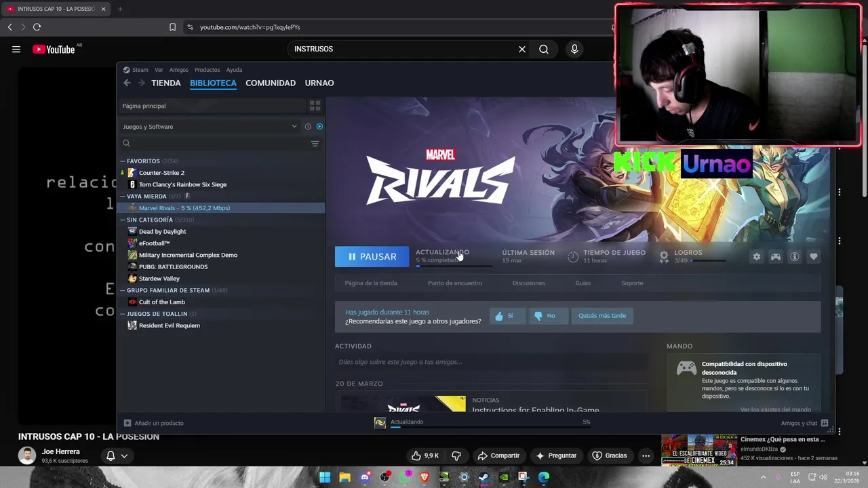Open the URNAO profile tab
This screenshot has width=868, height=488.
(x=319, y=83)
